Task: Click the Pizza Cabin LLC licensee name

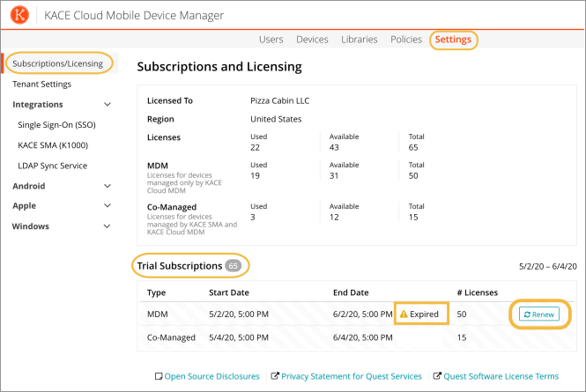Action: (280, 101)
